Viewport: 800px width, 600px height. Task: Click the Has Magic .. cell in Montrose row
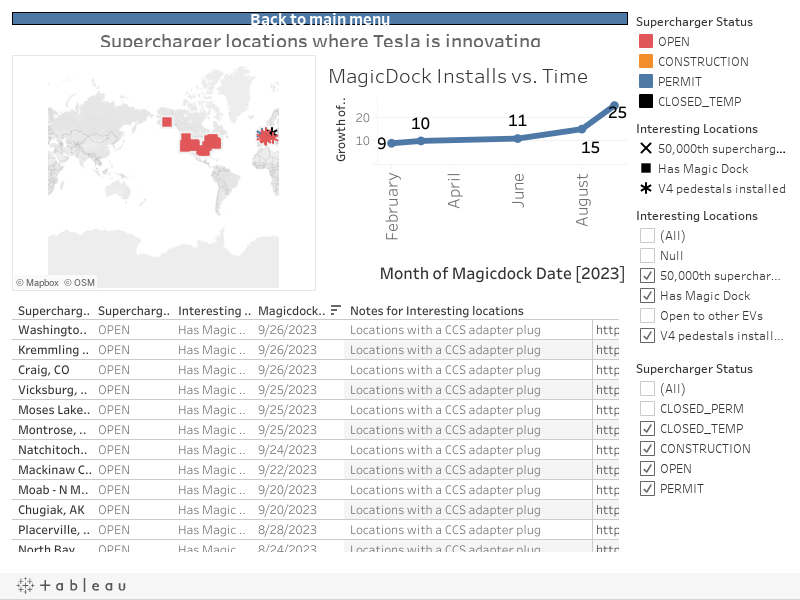point(212,430)
